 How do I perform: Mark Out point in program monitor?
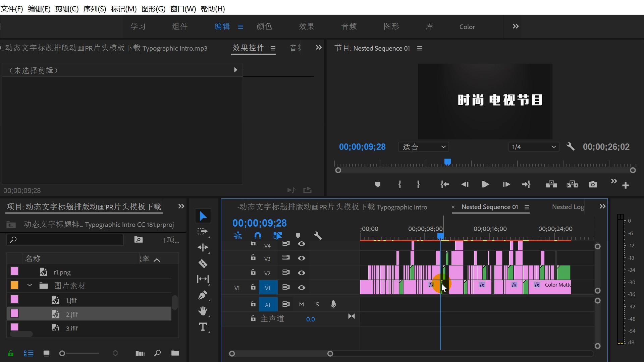pos(418,184)
